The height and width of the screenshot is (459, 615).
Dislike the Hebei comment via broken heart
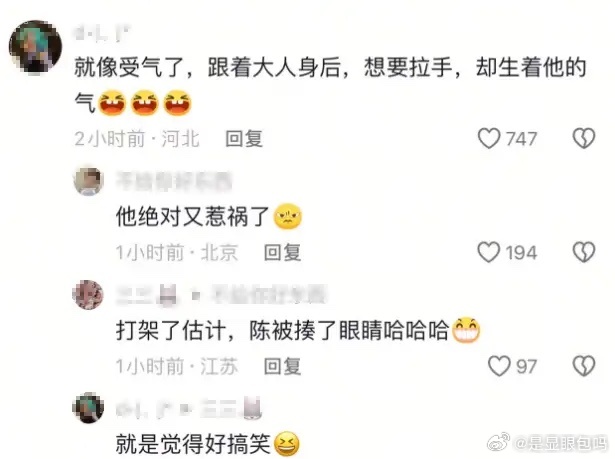tap(584, 138)
